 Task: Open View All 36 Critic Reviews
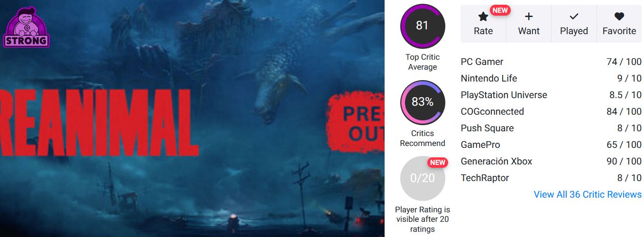(x=587, y=194)
